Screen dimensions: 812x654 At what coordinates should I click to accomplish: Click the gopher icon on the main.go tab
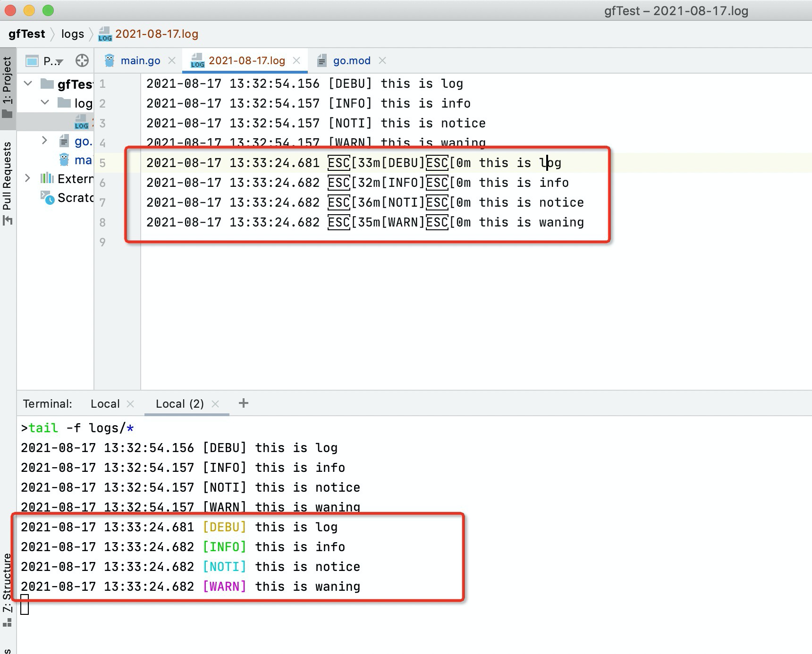click(x=110, y=60)
